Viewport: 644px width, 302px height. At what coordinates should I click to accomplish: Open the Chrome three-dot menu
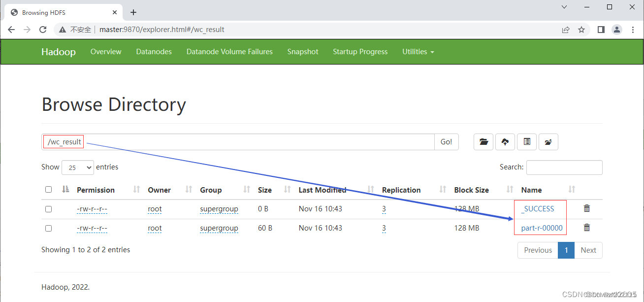pos(633,30)
